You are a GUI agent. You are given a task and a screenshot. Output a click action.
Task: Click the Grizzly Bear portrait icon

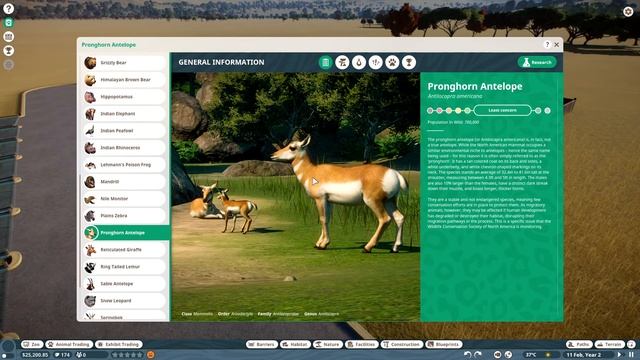pyautogui.click(x=90, y=63)
